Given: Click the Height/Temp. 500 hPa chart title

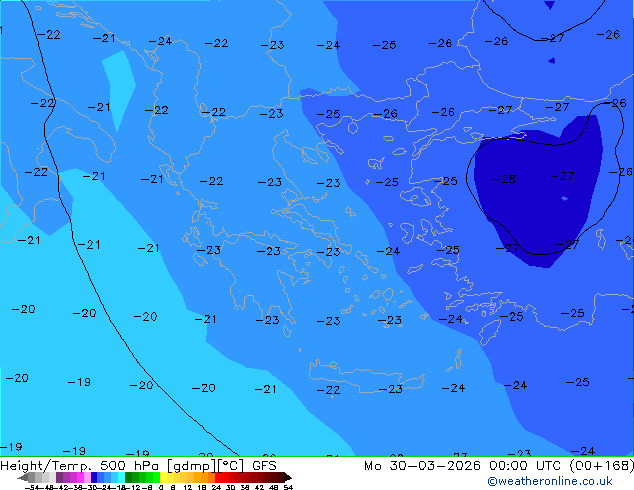Looking at the screenshot, I should pyautogui.click(x=81, y=466).
